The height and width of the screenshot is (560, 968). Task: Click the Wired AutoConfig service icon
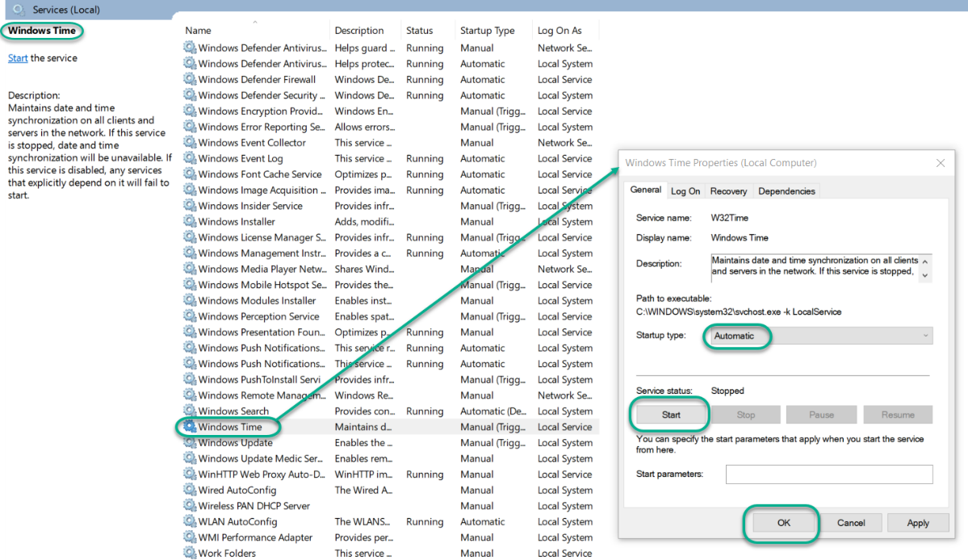[191, 490]
